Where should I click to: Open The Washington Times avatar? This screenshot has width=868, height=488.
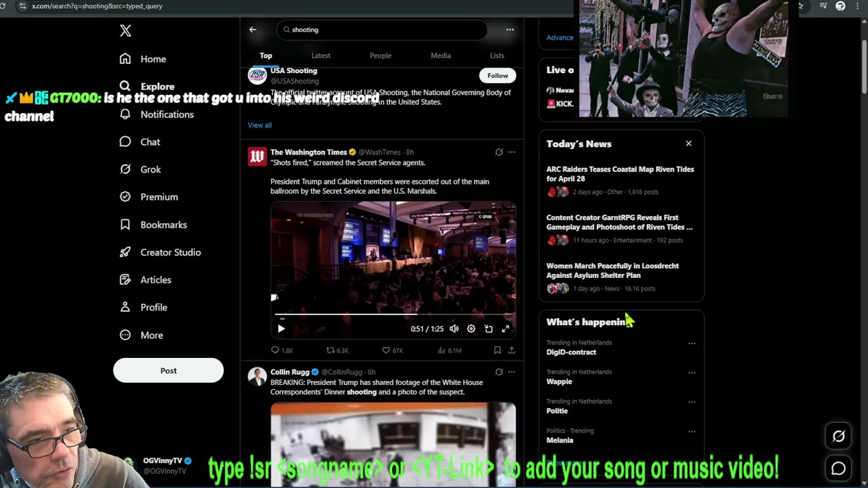[257, 157]
